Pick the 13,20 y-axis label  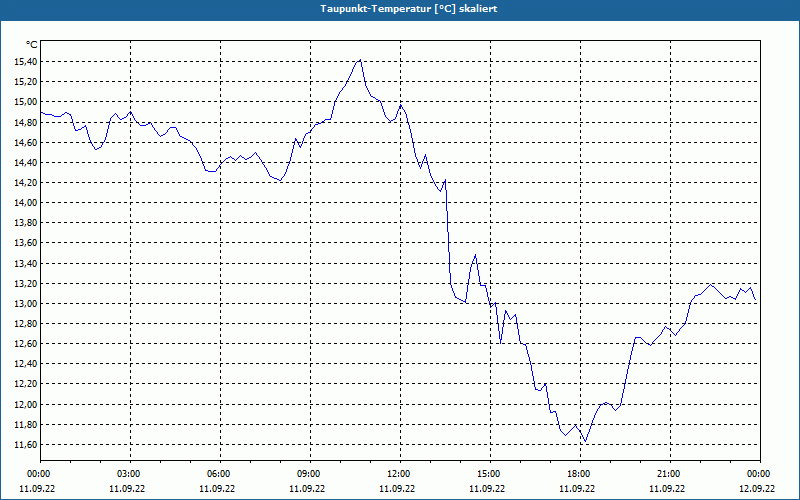[26, 283]
